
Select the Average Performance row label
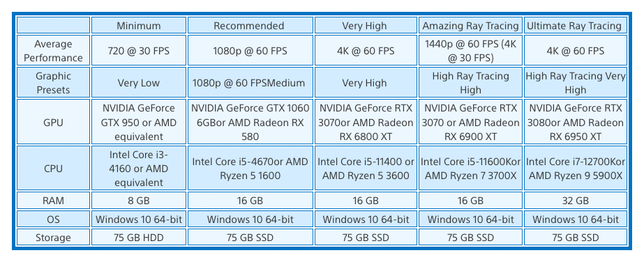[x=54, y=50]
